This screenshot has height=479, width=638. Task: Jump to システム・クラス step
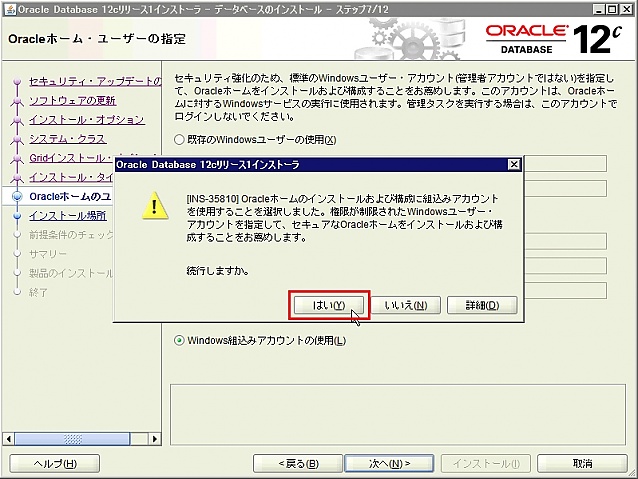point(68,139)
